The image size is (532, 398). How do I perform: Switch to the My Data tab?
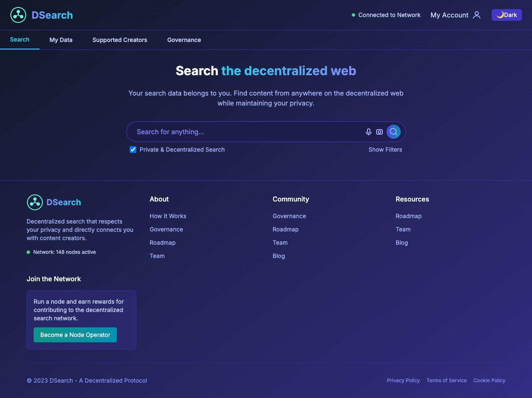pyautogui.click(x=61, y=39)
